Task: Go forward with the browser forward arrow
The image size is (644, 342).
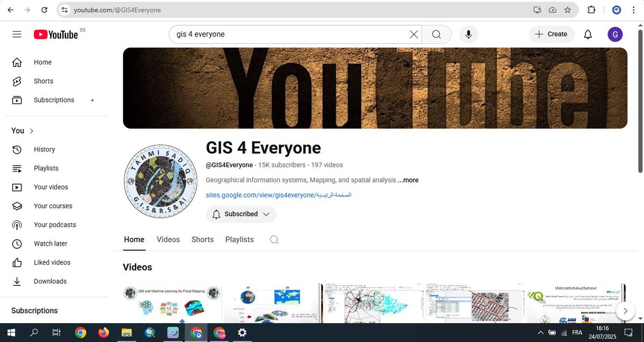Action: (27, 10)
